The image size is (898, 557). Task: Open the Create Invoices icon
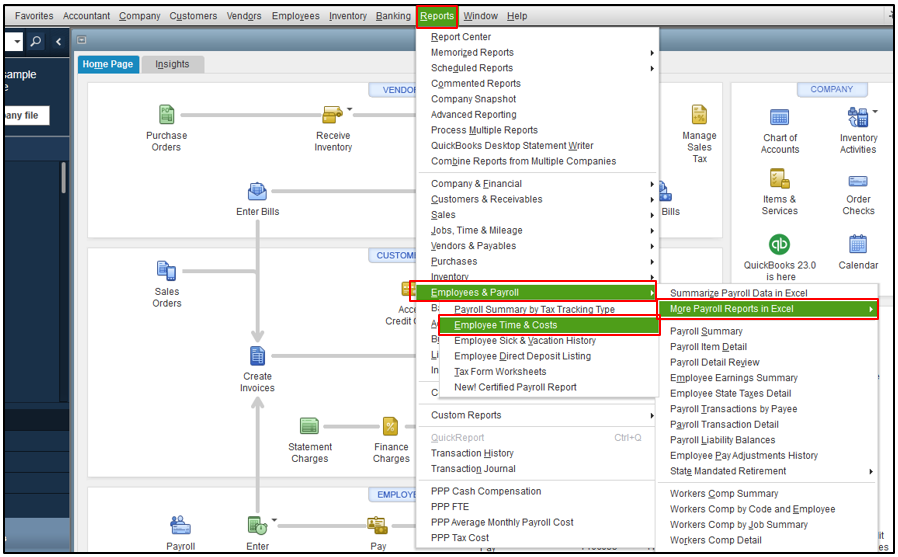257,356
